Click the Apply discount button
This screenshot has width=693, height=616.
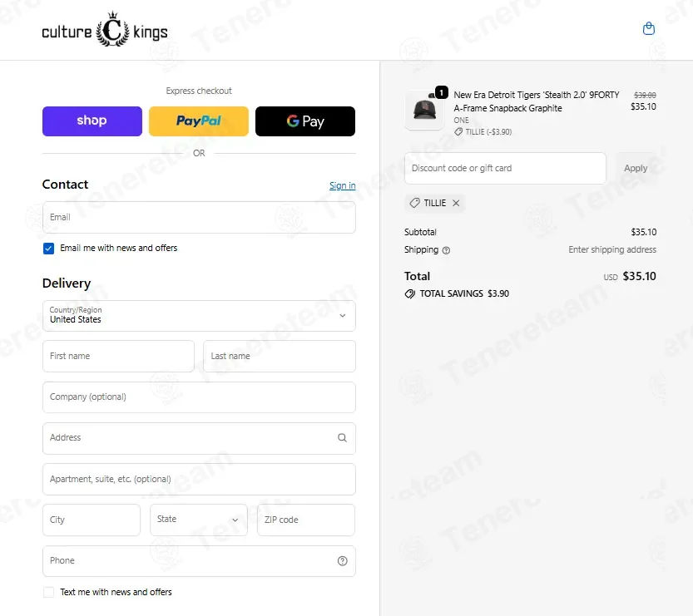pyautogui.click(x=636, y=168)
